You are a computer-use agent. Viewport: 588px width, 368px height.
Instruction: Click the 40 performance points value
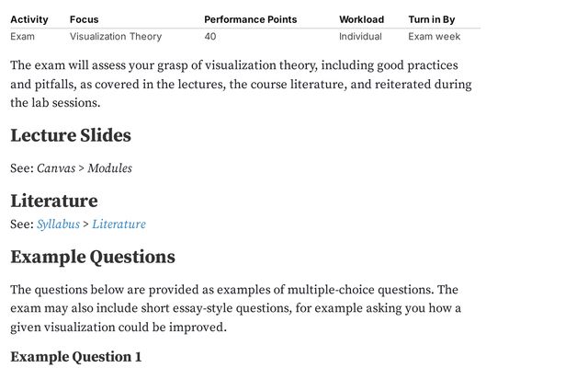[210, 37]
